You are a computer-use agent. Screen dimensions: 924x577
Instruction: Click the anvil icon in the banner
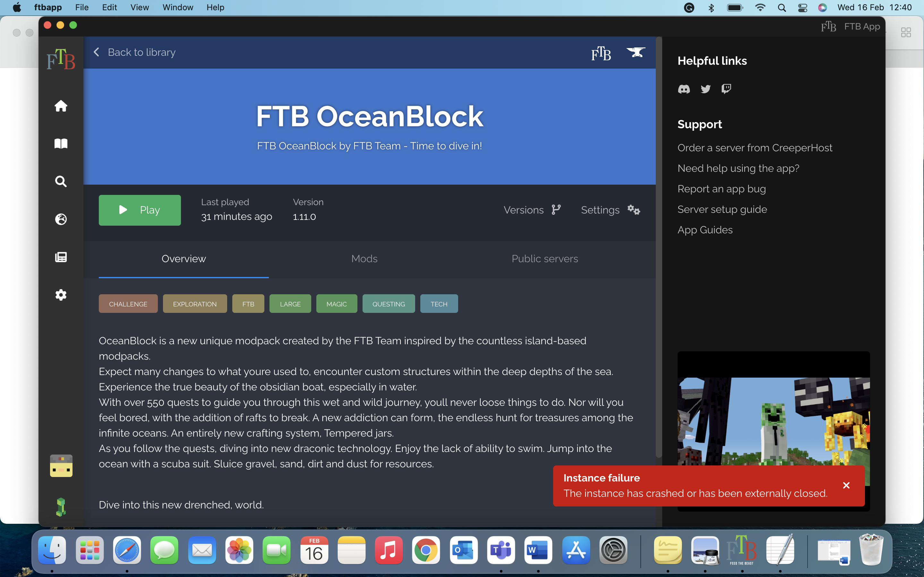[x=636, y=53]
